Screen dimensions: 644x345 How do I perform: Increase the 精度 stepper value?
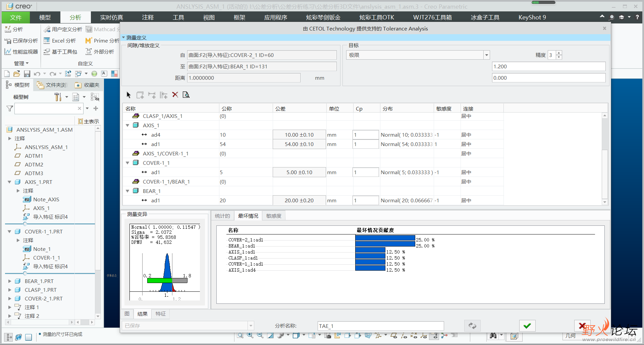click(559, 53)
